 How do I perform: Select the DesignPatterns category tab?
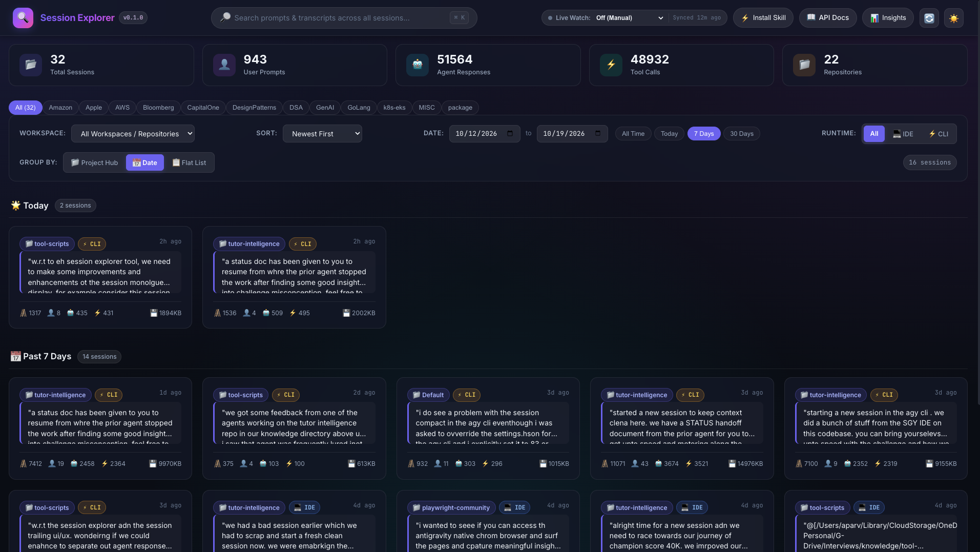point(254,107)
